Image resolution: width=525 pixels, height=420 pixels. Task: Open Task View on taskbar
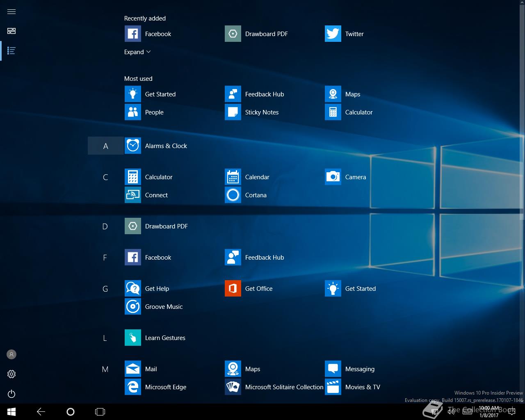pyautogui.click(x=100, y=412)
